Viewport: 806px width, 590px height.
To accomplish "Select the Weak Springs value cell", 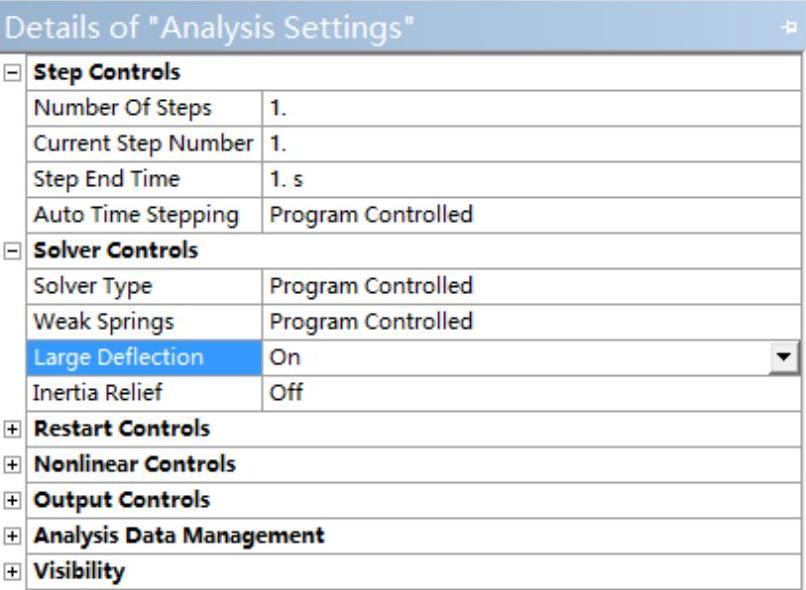I will pos(530,322).
